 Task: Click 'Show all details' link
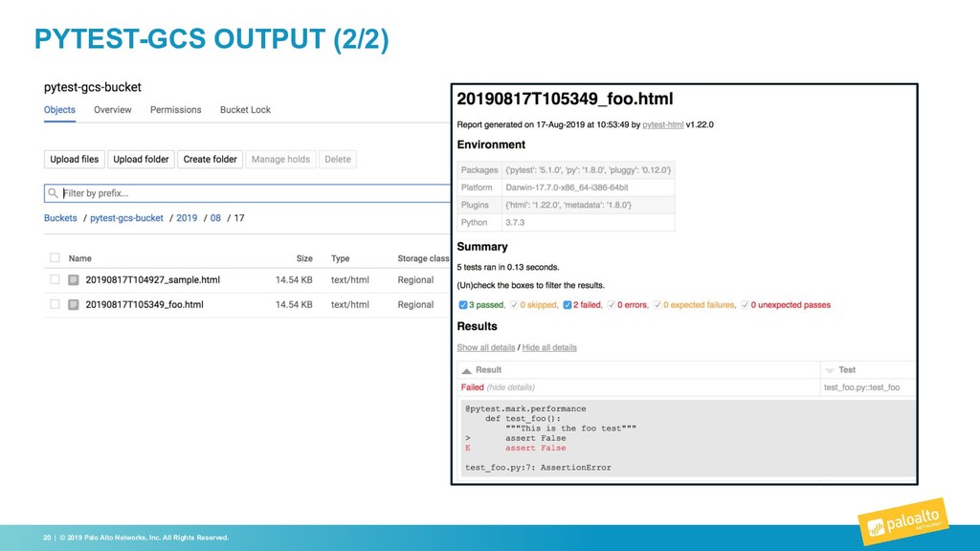coord(485,347)
